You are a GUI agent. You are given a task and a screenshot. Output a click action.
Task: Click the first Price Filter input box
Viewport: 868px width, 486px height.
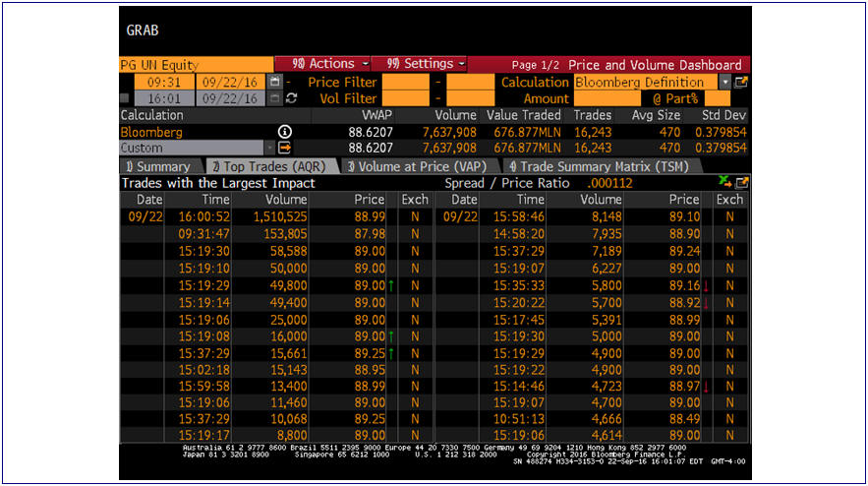point(405,83)
